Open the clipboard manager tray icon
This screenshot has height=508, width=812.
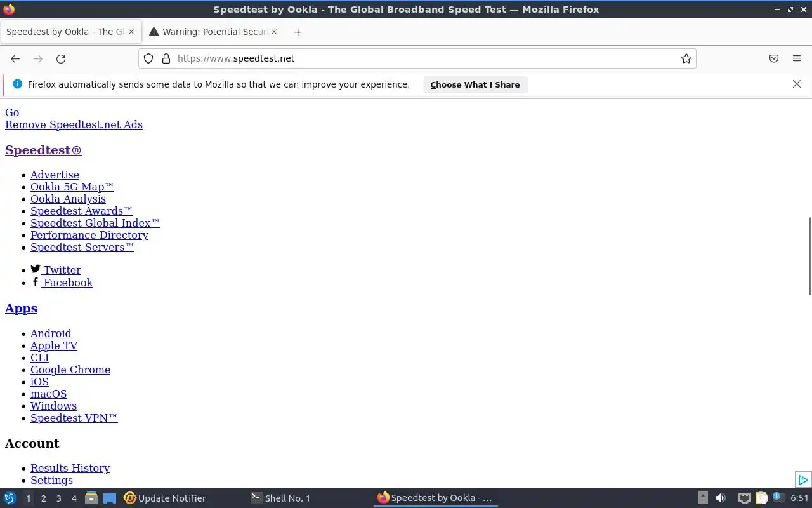761,498
